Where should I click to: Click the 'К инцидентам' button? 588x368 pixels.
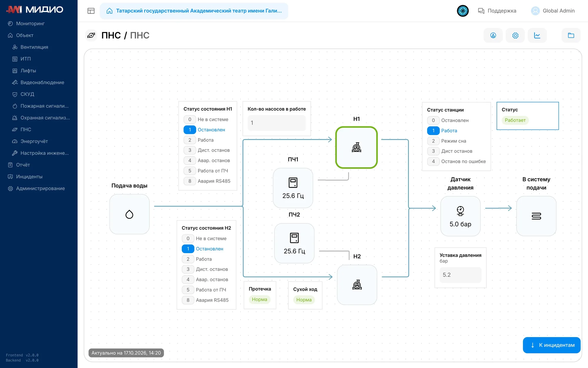coord(552,345)
